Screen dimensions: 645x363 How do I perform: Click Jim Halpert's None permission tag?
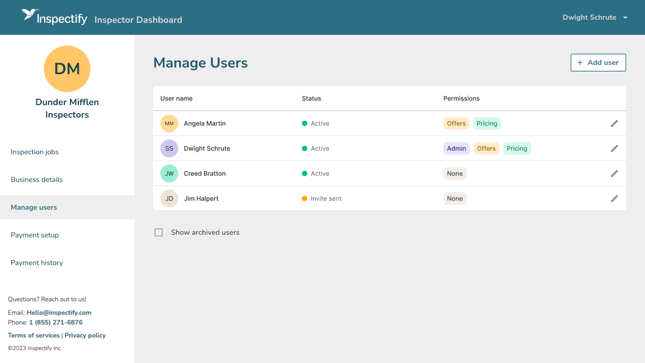tap(455, 198)
